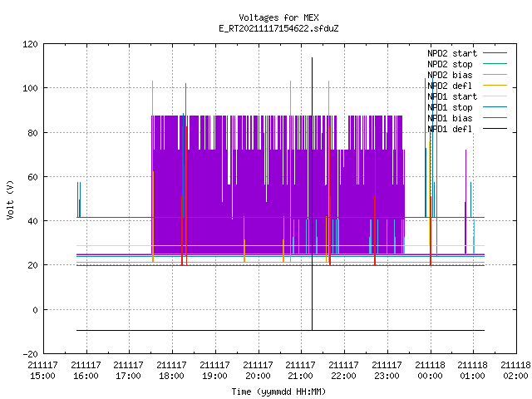This screenshot has height=399, width=532.
Task: Choose the 'NPD1 defl' legend label
Action: point(450,130)
